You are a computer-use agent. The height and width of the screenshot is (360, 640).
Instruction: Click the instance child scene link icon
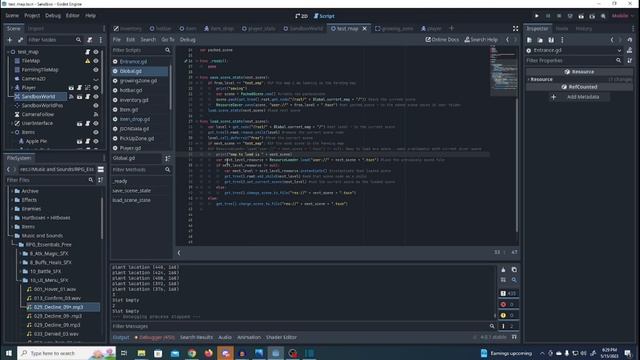click(20, 40)
